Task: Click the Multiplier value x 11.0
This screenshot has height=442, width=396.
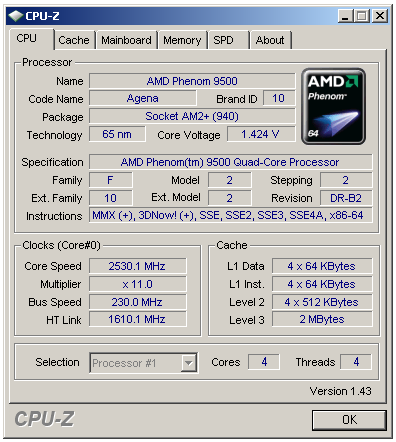Action: click(x=138, y=284)
